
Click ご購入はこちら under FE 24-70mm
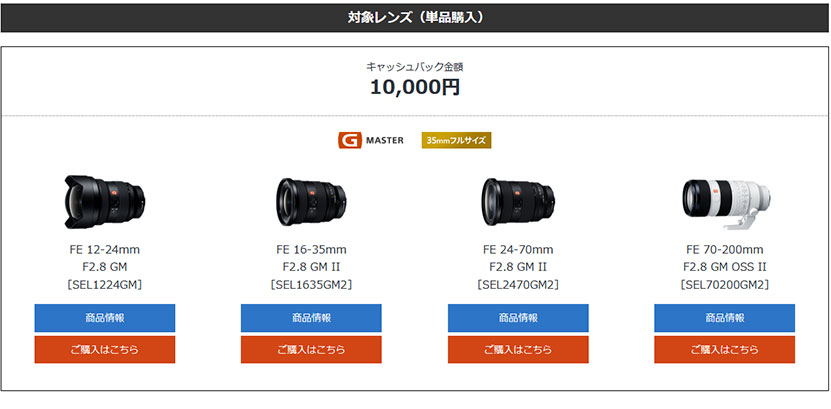coord(518,350)
